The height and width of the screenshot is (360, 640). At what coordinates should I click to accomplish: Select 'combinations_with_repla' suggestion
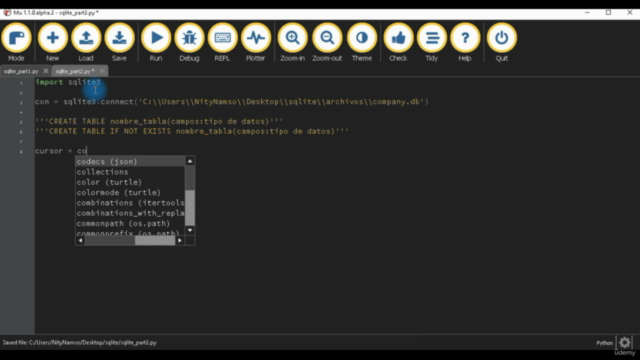pos(130,213)
